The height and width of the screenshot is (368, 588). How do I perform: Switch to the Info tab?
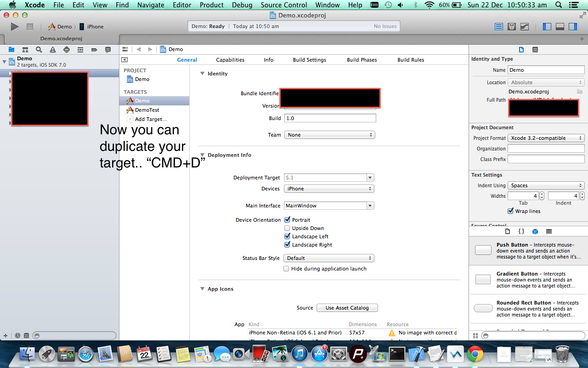point(269,60)
